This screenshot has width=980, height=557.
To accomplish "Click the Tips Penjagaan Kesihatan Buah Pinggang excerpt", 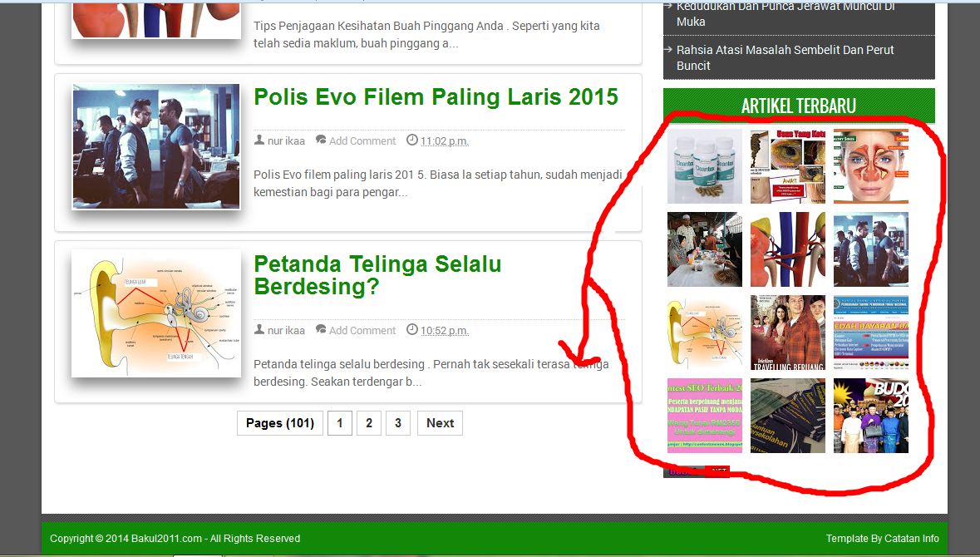I will pos(426,34).
